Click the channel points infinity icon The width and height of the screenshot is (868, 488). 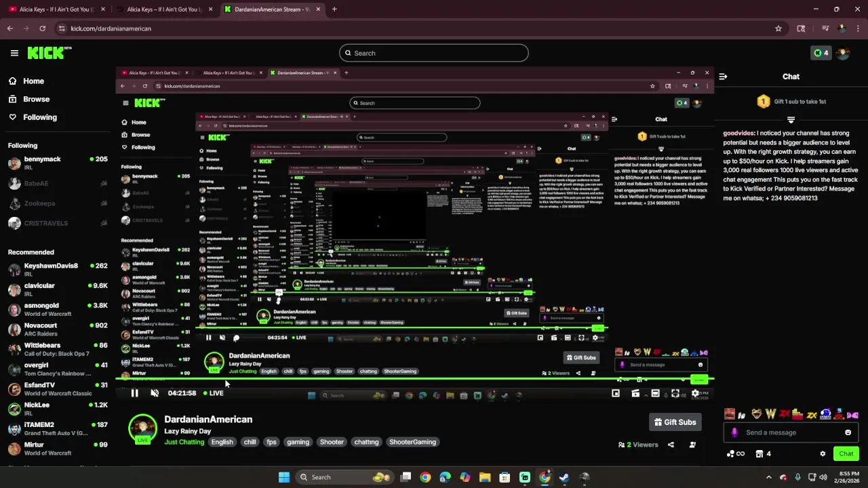(736, 453)
